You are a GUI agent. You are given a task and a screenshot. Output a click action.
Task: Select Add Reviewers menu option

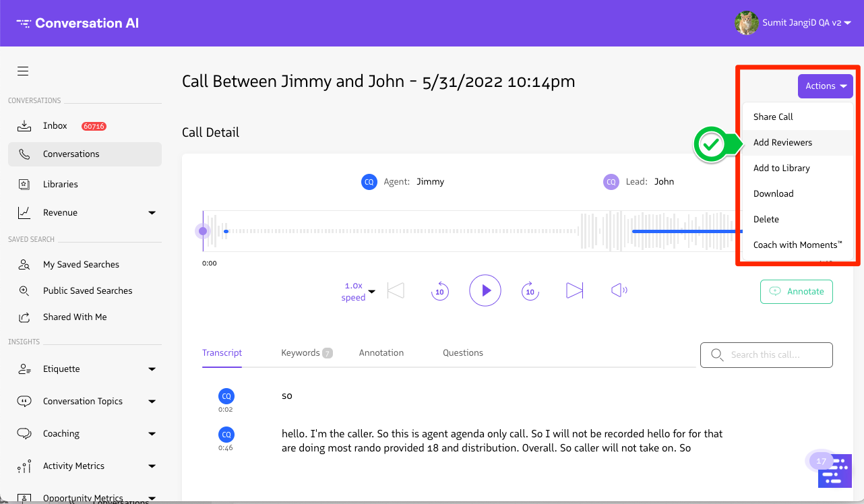click(782, 143)
